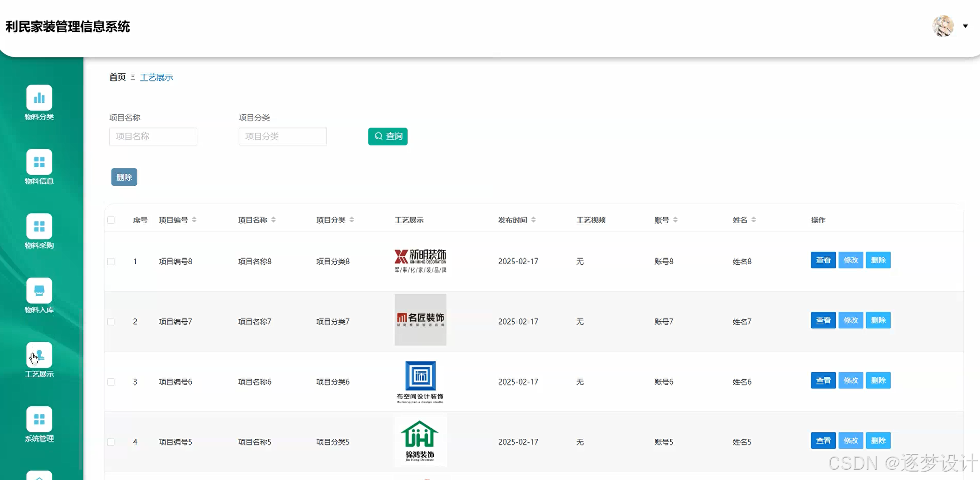Expand the user menu dropdown arrow

pyautogui.click(x=966, y=26)
